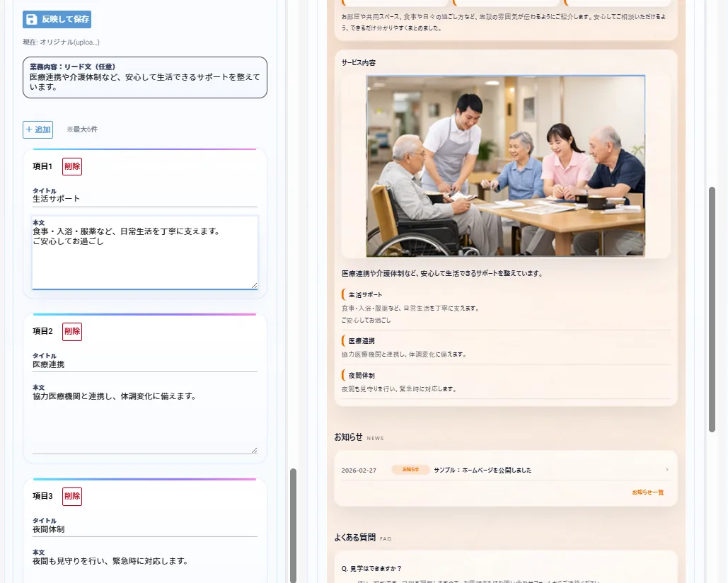The image size is (728, 583).
Task: Focus 項目2 body text 協力医療機関と連携し
Action: point(145,417)
